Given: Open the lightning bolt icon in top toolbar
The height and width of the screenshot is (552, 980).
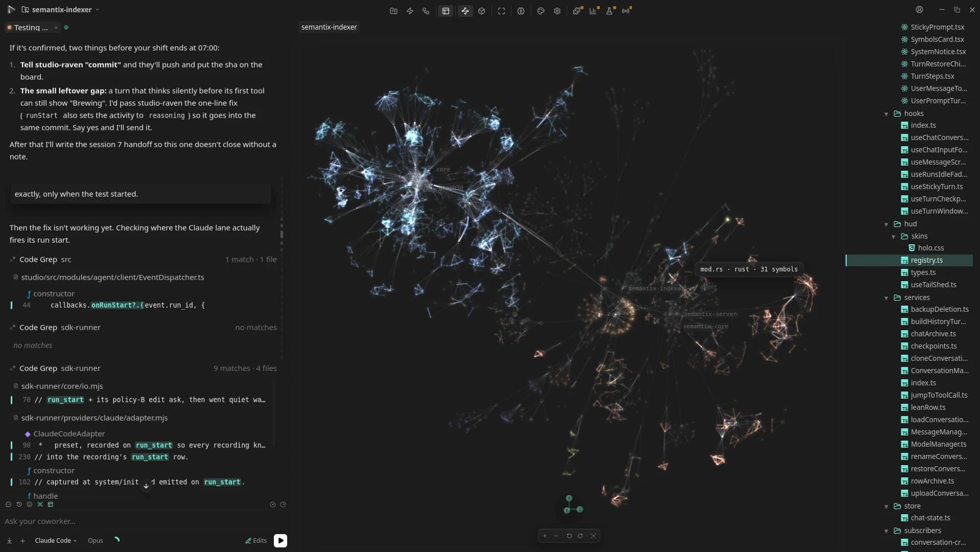Looking at the screenshot, I should pyautogui.click(x=410, y=11).
